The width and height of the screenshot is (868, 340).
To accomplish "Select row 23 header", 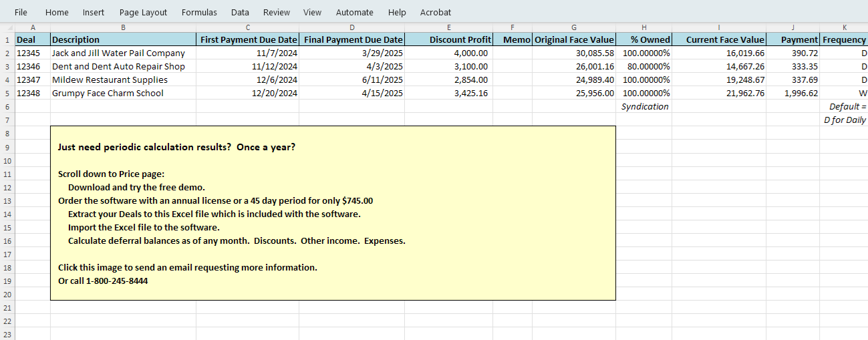I will [x=7, y=334].
